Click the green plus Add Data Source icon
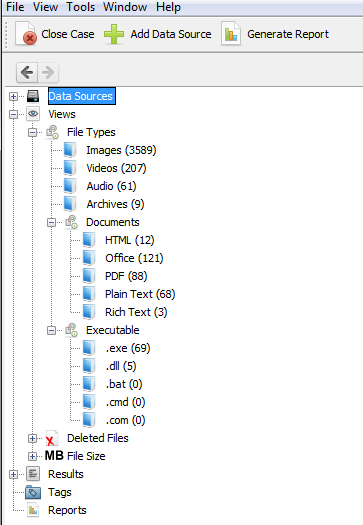Screen dimensions: 363x525 click(x=114, y=34)
